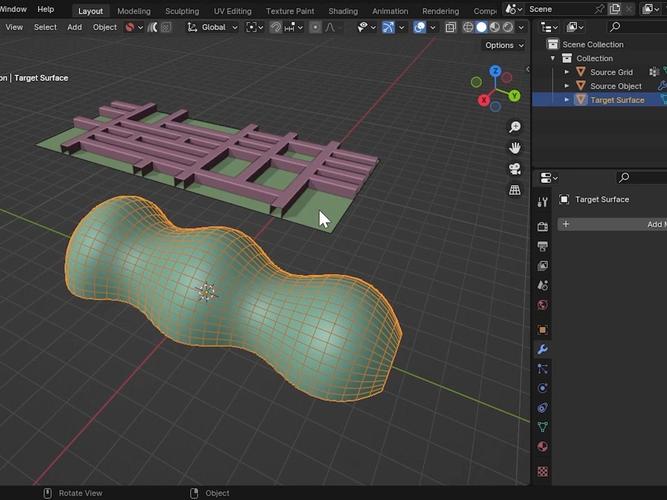Screen dimensions: 667x500
Task: Open the Scene properties tab
Action: click(x=542, y=285)
